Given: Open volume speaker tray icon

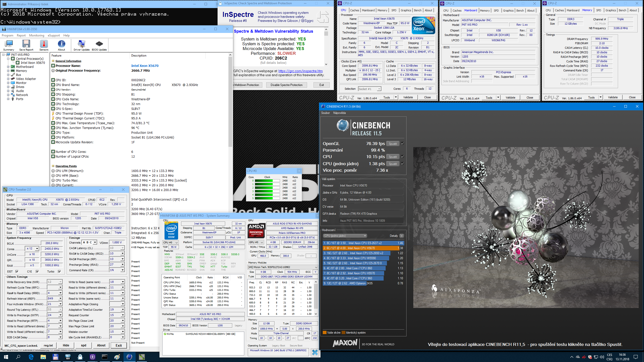Looking at the screenshot, I should click(x=602, y=357).
